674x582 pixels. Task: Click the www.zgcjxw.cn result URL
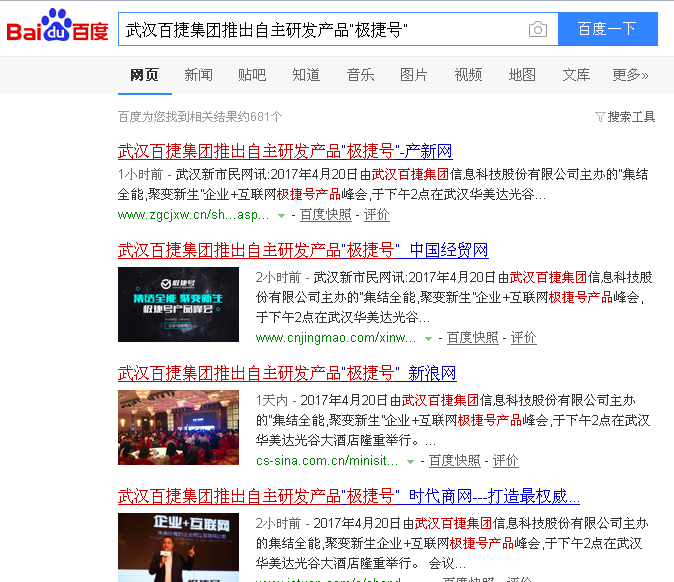(x=193, y=214)
